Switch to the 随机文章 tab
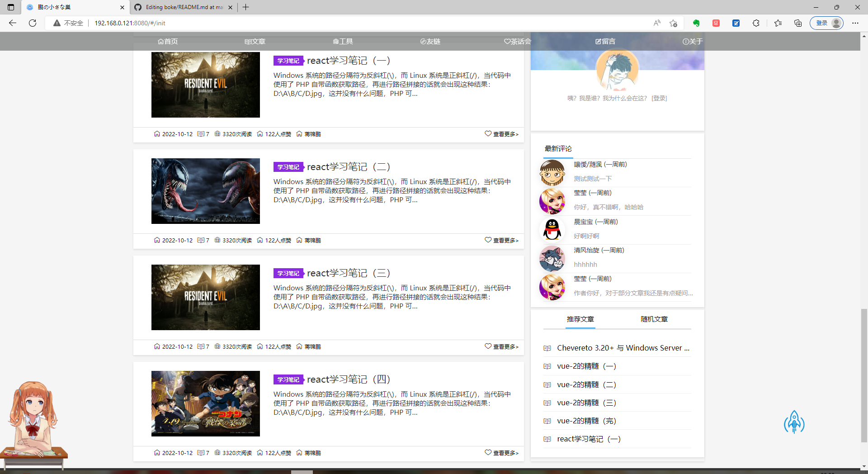Viewport: 868px width, 474px height. 653,319
